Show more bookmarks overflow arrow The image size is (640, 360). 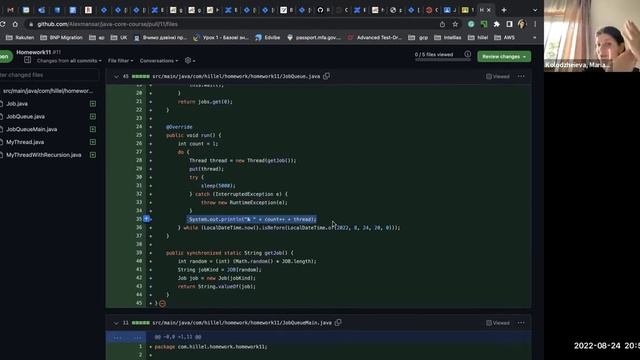click(534, 38)
